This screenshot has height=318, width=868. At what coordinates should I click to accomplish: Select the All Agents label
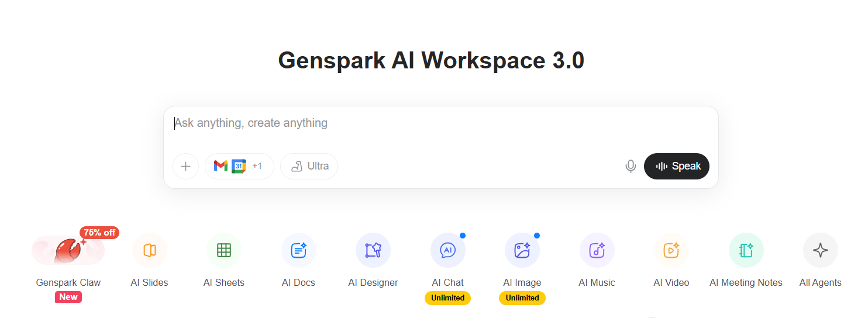821,283
